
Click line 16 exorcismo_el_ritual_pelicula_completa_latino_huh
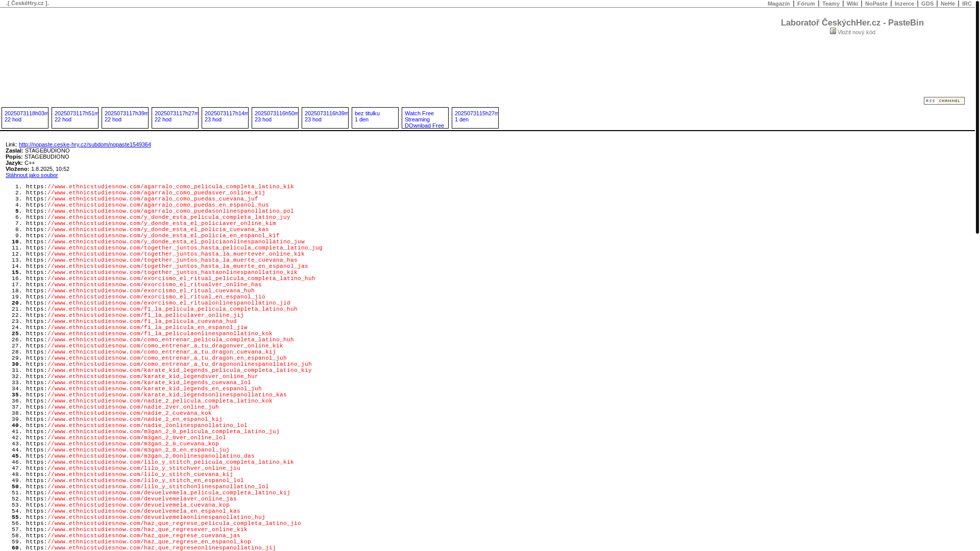(x=170, y=279)
